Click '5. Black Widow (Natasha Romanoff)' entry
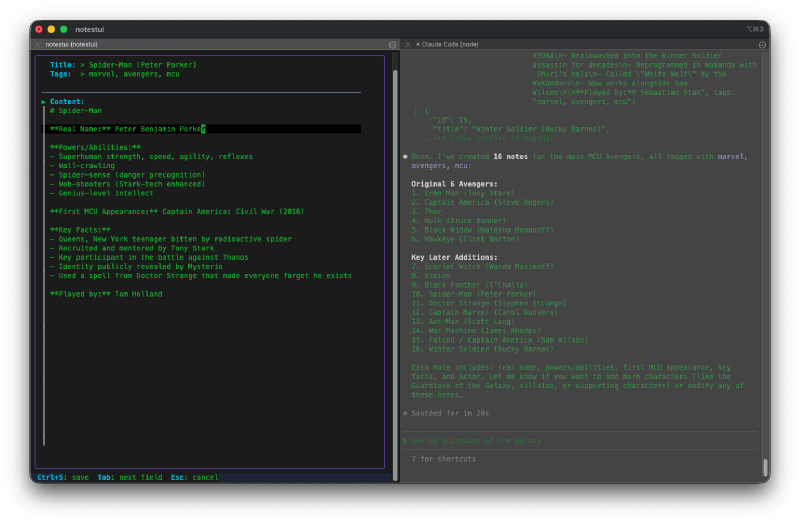The width and height of the screenshot is (800, 523). point(482,230)
